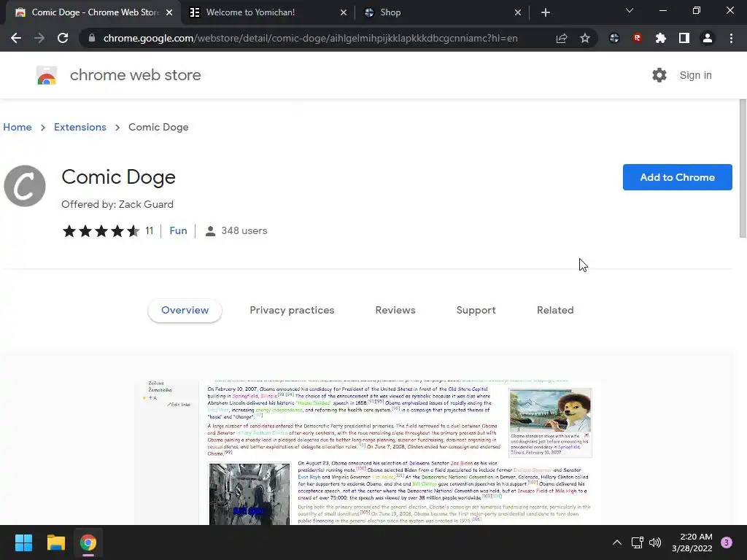Open the Privacy practices tab
Viewport: 747px width, 560px height.
pyautogui.click(x=292, y=311)
